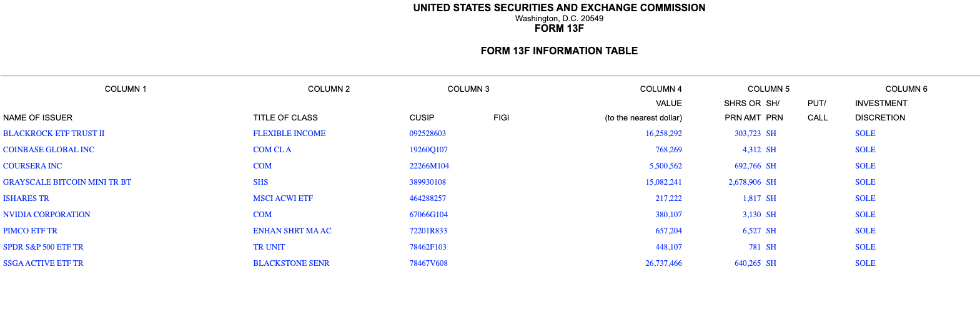Select the value 16,258,292
This screenshot has width=980, height=327.
[x=663, y=134]
